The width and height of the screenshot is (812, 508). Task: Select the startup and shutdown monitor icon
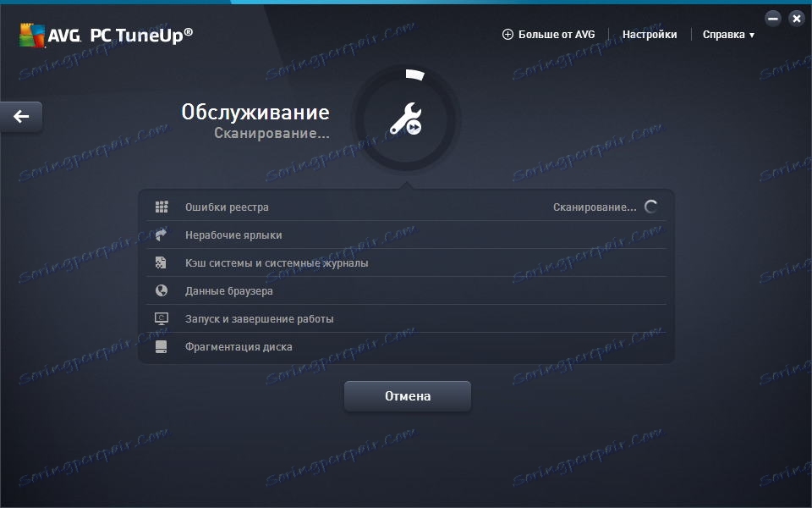click(x=160, y=318)
